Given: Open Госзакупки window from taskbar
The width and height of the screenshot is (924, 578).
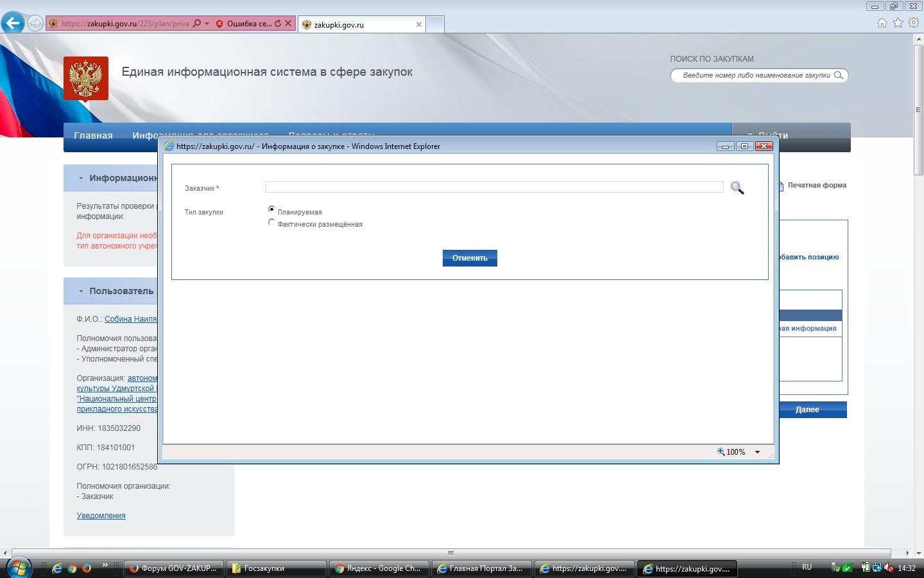Looking at the screenshot, I should 276,568.
